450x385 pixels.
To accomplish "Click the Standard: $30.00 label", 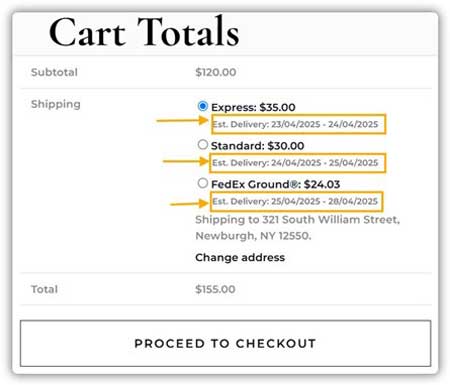I will point(257,146).
